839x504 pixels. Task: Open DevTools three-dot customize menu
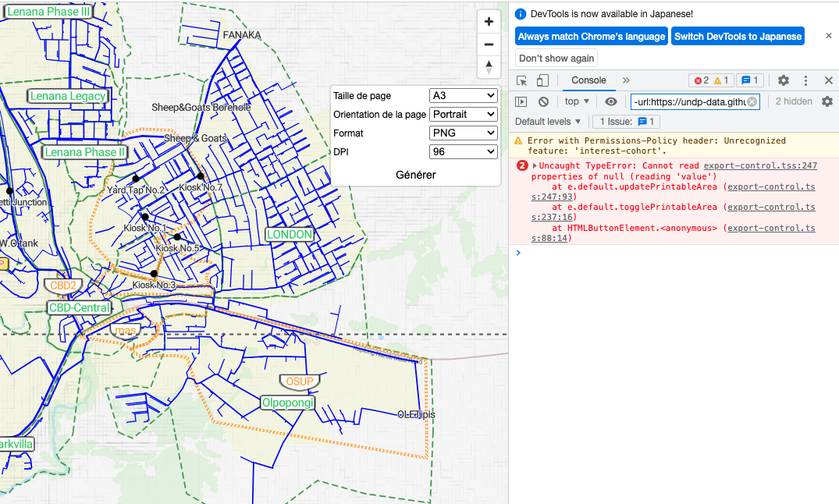[x=805, y=80]
